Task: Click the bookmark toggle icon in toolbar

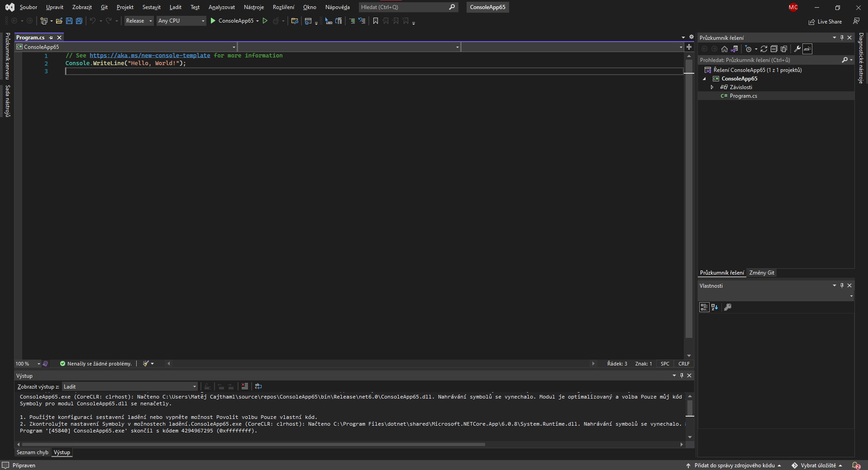Action: click(x=375, y=21)
